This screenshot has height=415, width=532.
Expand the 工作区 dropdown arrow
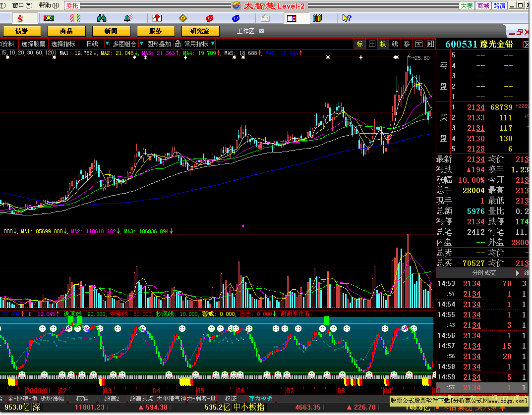point(261,31)
